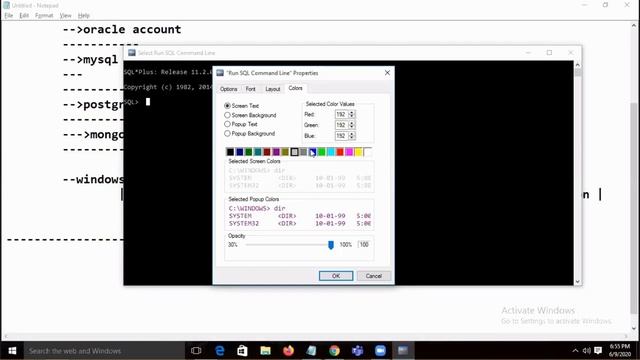Select the Screen Background radio button
The height and width of the screenshot is (360, 640).
[x=227, y=115]
